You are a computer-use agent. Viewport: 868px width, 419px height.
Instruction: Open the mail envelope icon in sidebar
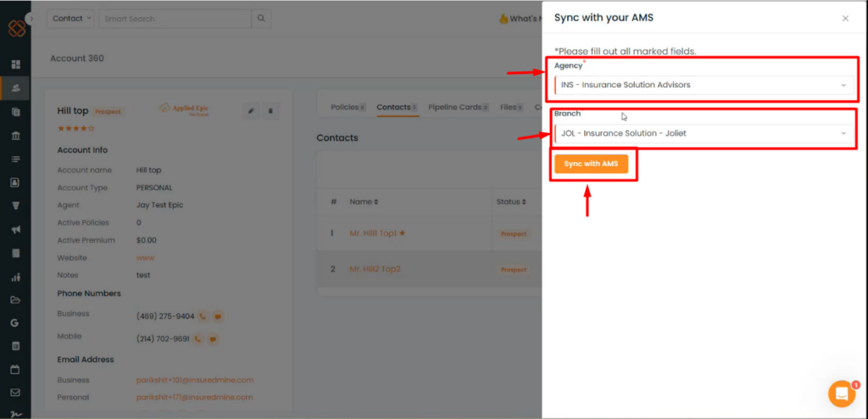click(x=15, y=393)
